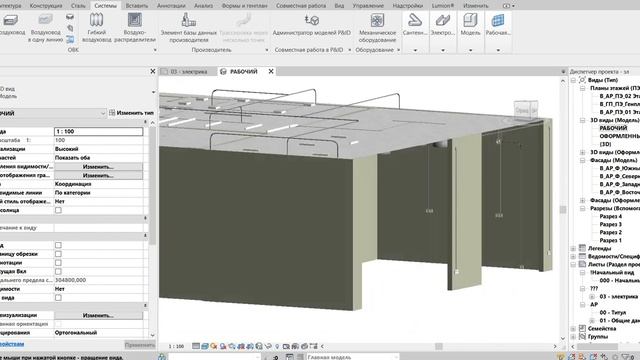
Task: Open the Совместная работа ribbon tab
Action: [x=301, y=6]
